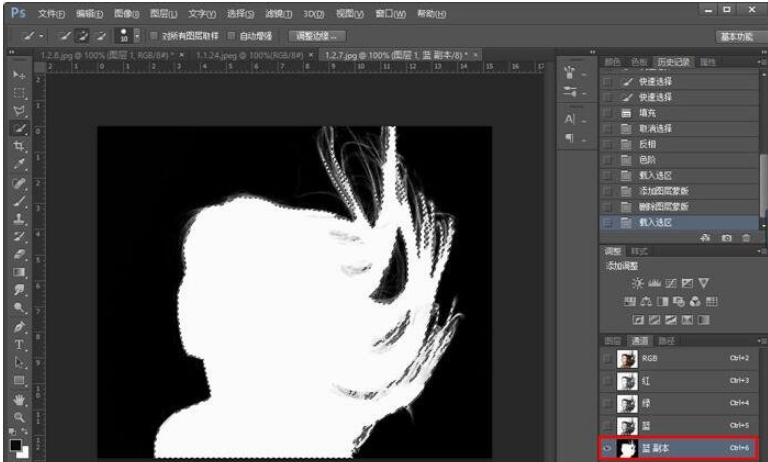Viewport: 768px width, 462px height.
Task: Click the foreground color swatch
Action: point(16,445)
